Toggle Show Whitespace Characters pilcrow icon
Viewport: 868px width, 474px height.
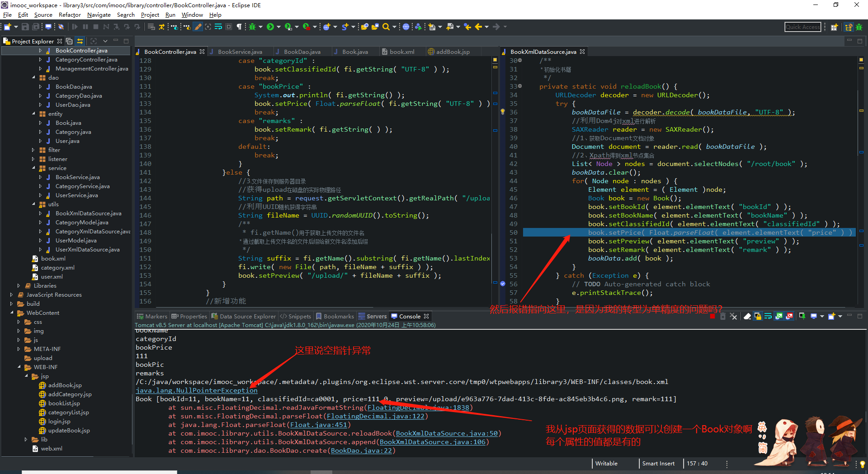pos(239,27)
